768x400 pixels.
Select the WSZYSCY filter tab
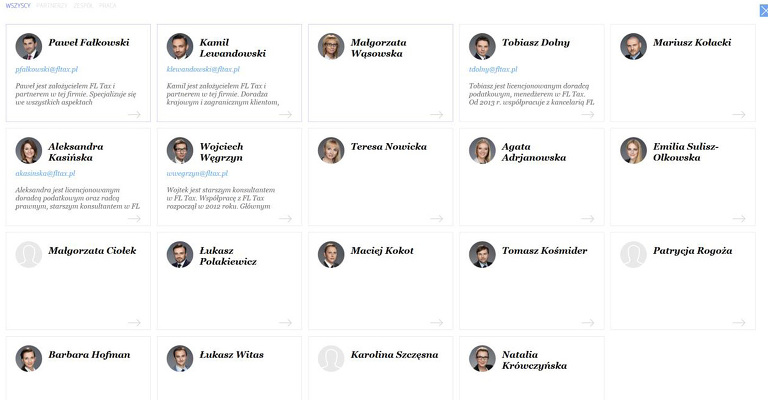pyautogui.click(x=18, y=5)
